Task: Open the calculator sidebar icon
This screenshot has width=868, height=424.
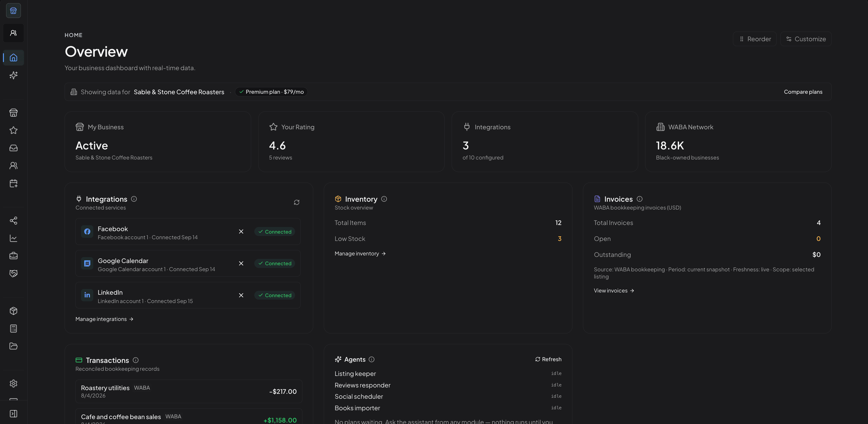Action: click(14, 328)
